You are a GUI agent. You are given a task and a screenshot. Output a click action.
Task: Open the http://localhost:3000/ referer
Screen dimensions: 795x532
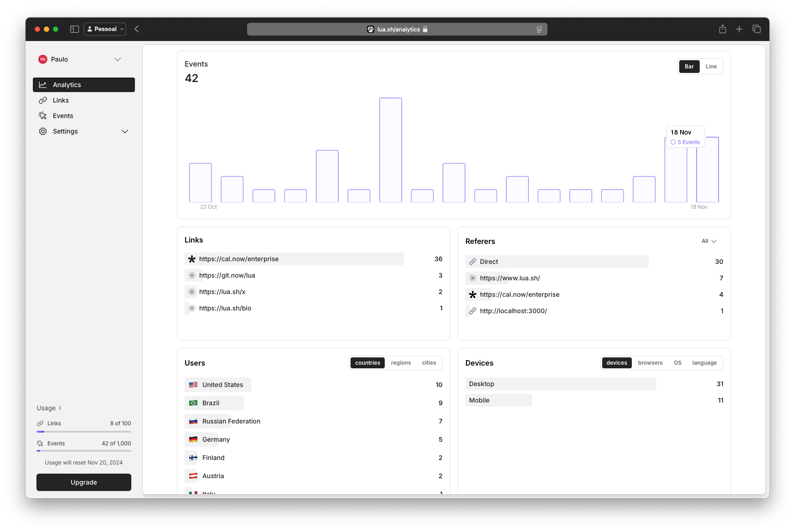(594, 311)
